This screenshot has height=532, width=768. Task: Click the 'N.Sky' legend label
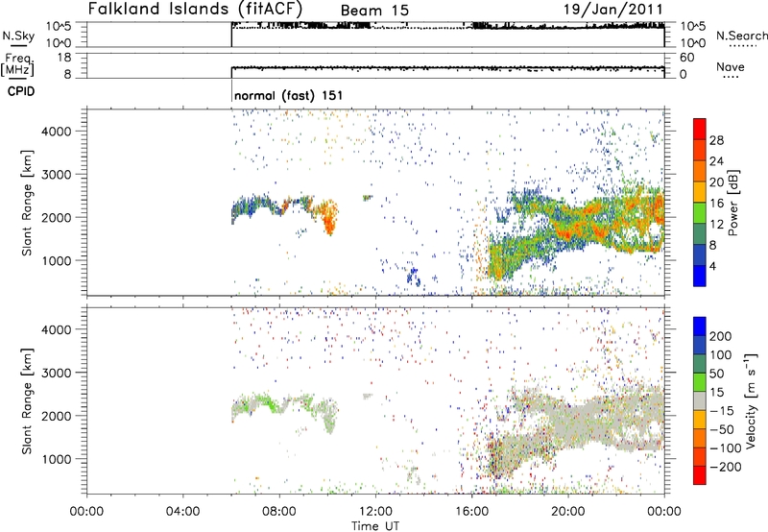click(18, 36)
